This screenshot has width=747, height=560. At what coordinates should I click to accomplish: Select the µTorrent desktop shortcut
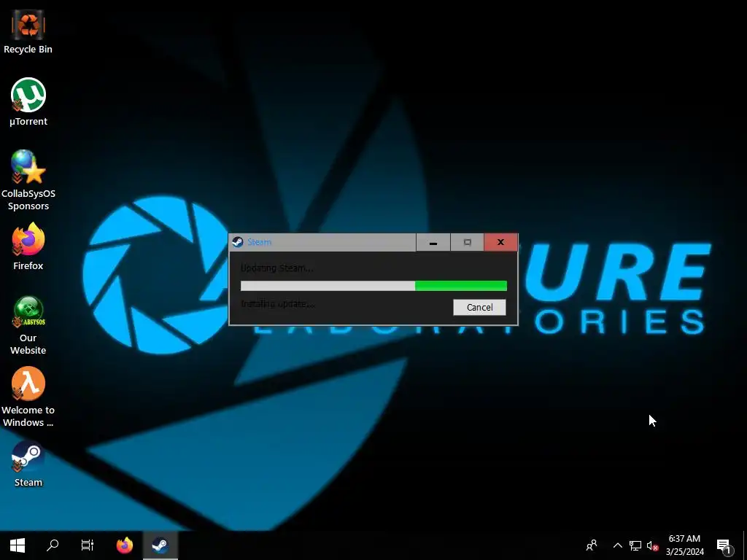tap(28, 101)
